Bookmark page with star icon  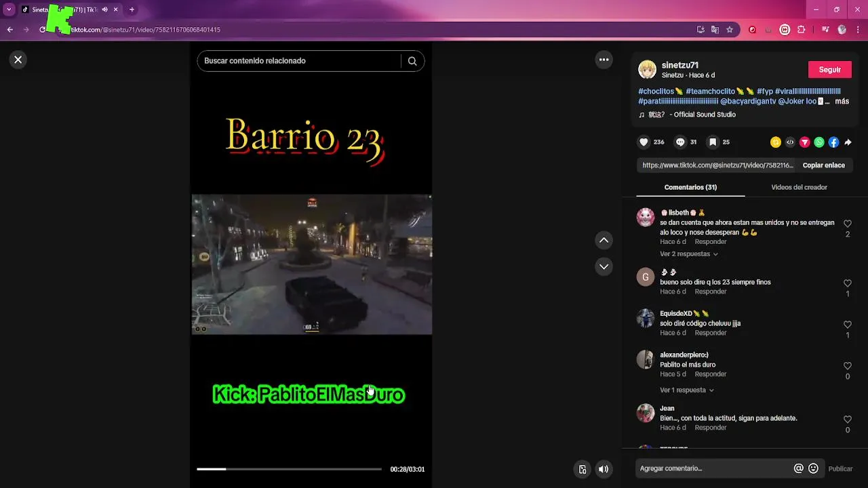(x=730, y=30)
